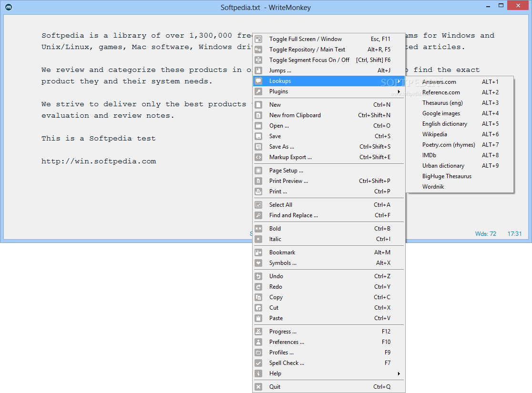532x393 pixels.
Task: Click the Italic asterisk icon
Action: pyautogui.click(x=258, y=239)
